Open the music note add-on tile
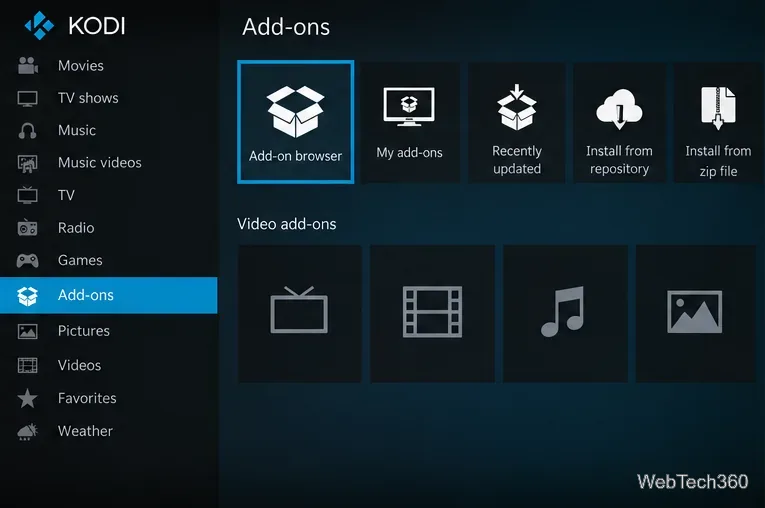The width and height of the screenshot is (765, 508). coord(565,313)
